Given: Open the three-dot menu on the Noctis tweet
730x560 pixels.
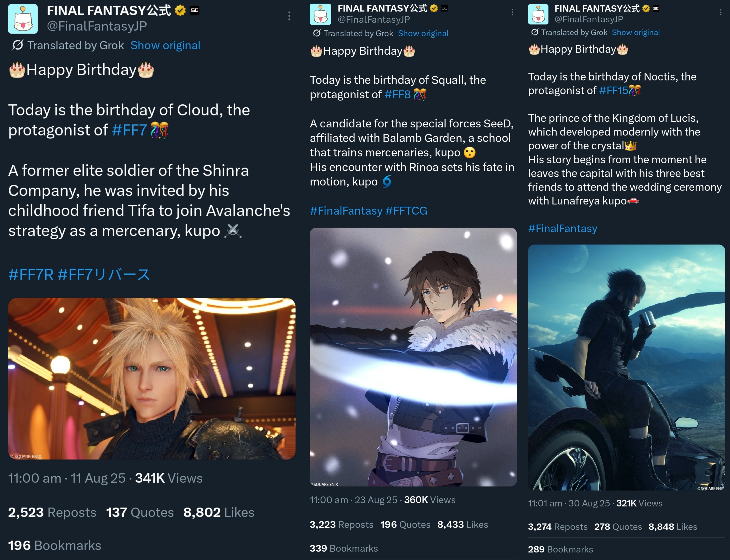Looking at the screenshot, I should point(721,12).
